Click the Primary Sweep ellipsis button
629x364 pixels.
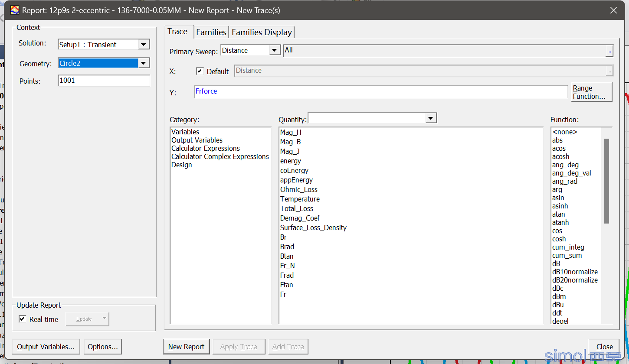[609, 51]
